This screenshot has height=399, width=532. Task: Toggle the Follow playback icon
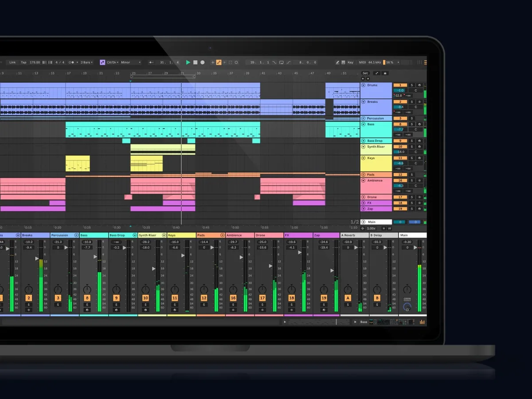(x=152, y=63)
